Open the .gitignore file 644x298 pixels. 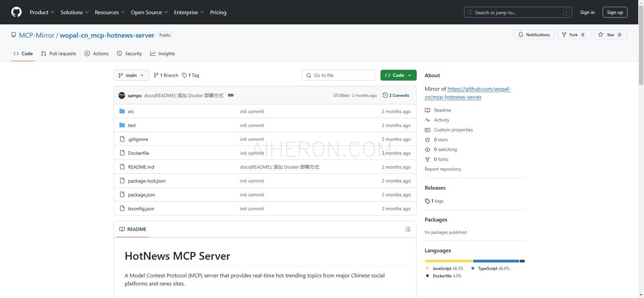pos(138,139)
